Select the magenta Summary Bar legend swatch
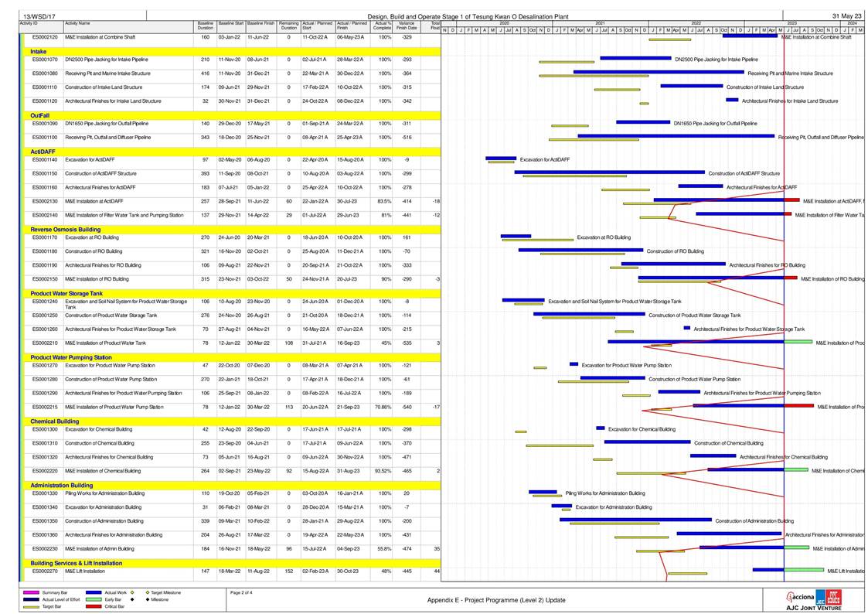868x614 pixels. coord(31,592)
